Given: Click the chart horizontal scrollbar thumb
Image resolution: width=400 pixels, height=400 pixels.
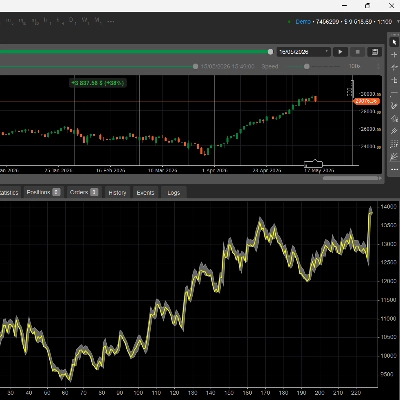Looking at the screenshot, I should (350, 178).
